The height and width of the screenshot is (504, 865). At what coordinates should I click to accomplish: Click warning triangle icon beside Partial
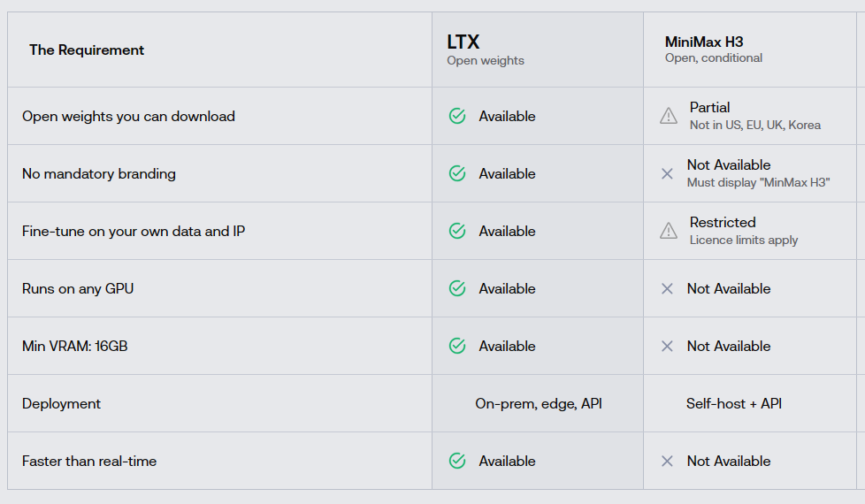click(669, 116)
